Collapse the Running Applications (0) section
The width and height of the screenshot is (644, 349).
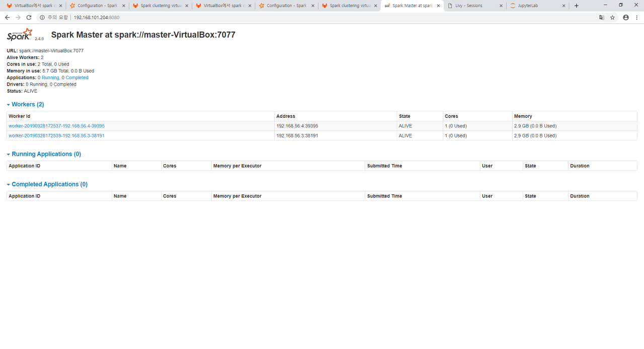44,154
